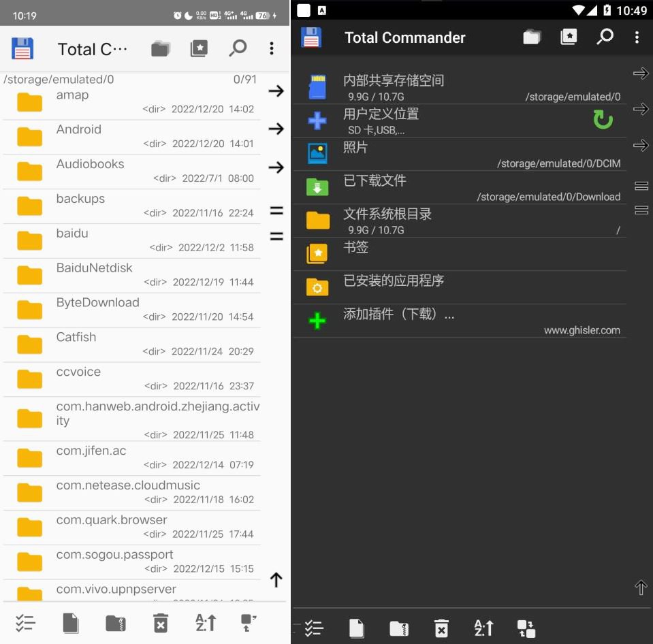Open bookmarks star icon in dark window toolbar
653x644 pixels.
coord(569,37)
